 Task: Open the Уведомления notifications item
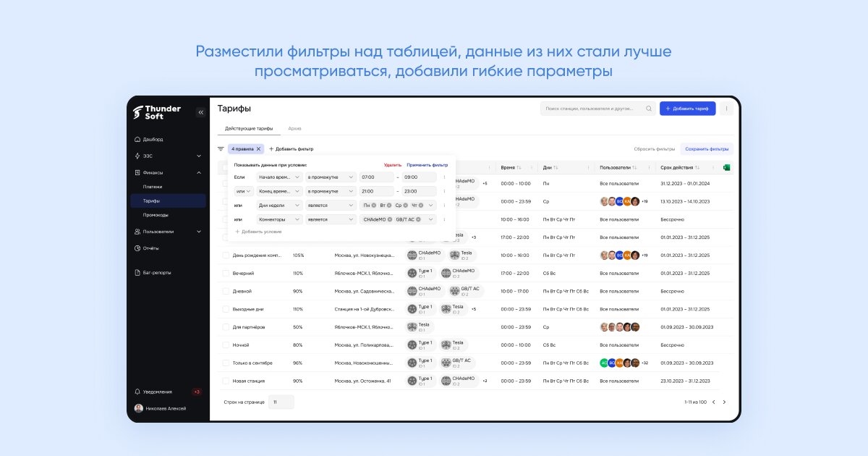pos(153,392)
